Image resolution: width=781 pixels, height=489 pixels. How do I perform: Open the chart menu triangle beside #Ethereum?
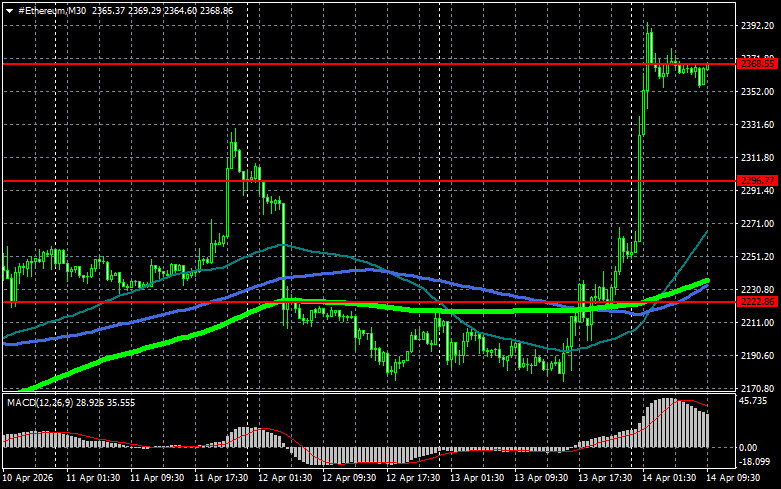point(9,11)
